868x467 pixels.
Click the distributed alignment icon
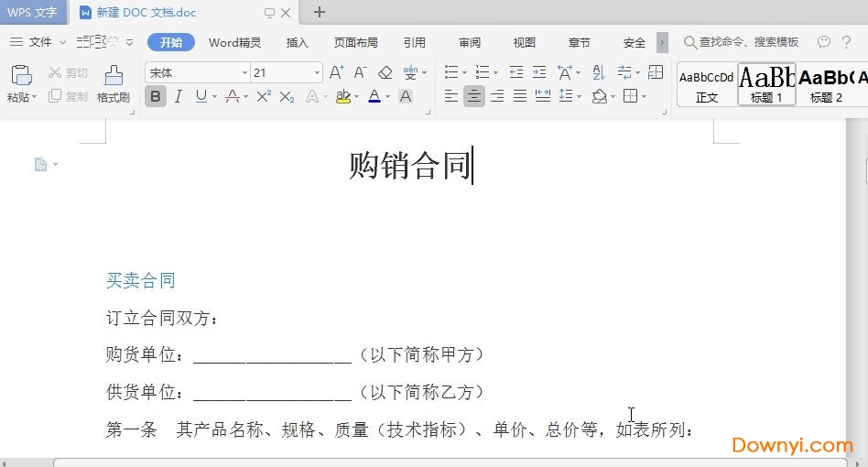coord(543,96)
